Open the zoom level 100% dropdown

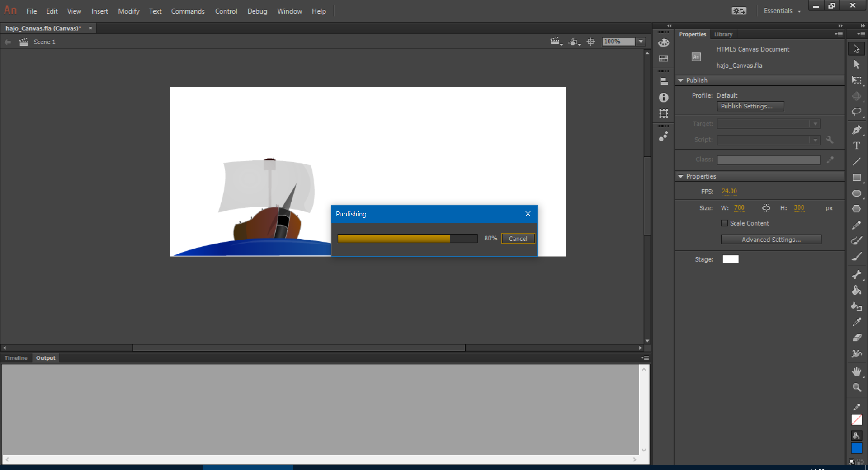tap(641, 42)
